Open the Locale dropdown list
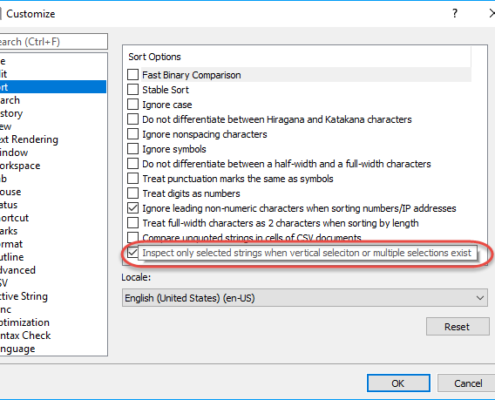This screenshot has height=400, width=495. coord(305,298)
